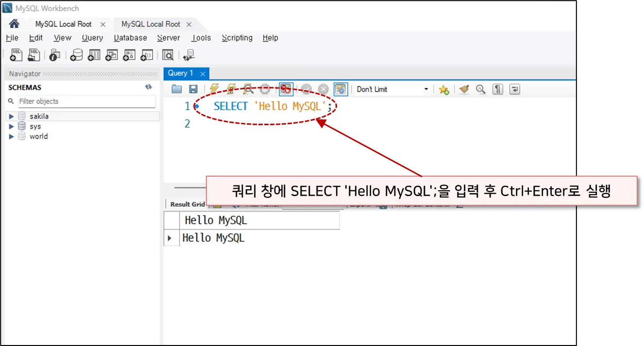
Task: Create a new SQL tab icon
Action: [x=16, y=55]
